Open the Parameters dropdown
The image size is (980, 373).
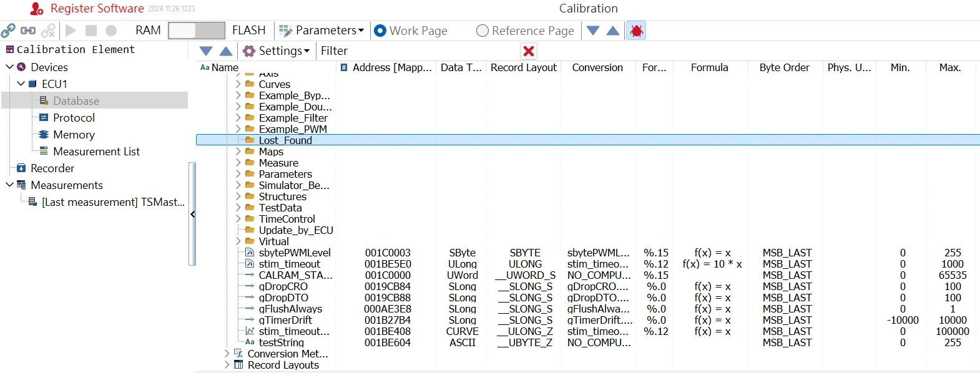(x=321, y=30)
